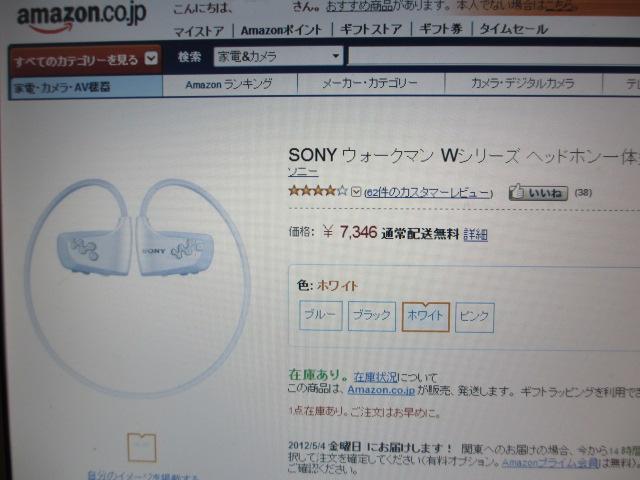Click the いいね thumbs-up button

pos(538,192)
